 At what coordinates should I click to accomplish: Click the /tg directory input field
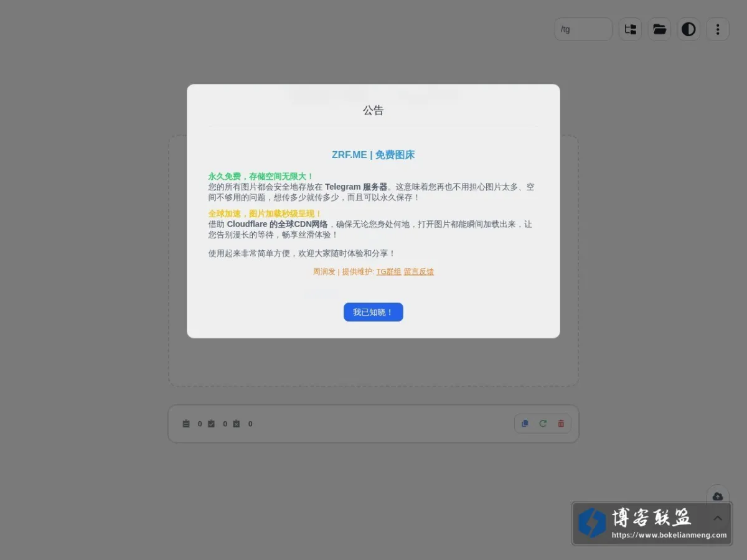583,29
